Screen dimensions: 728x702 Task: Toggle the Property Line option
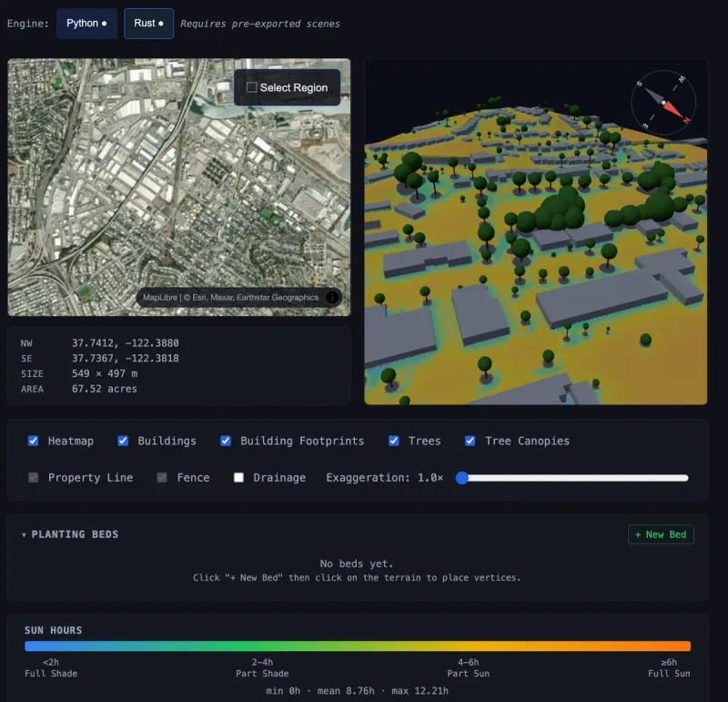[x=34, y=477]
